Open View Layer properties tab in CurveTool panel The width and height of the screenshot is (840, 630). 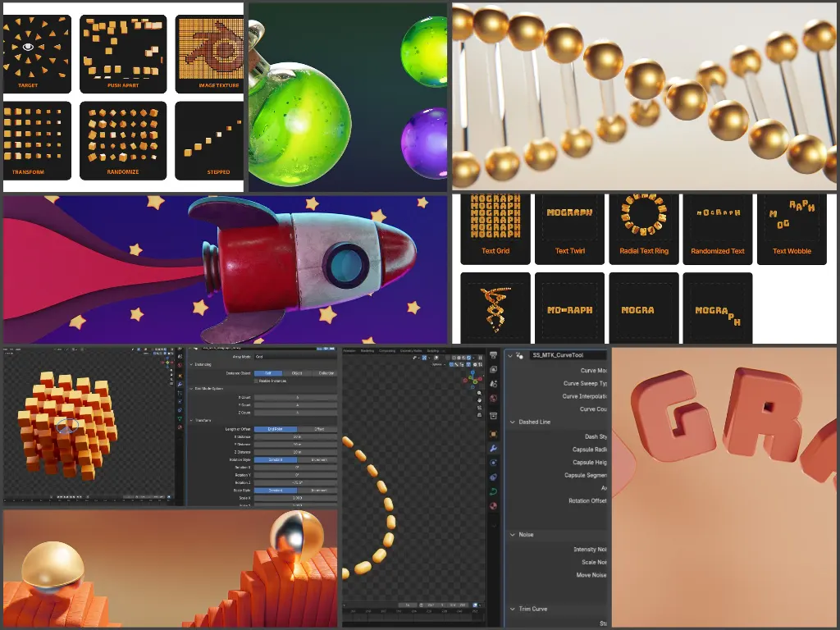(493, 370)
